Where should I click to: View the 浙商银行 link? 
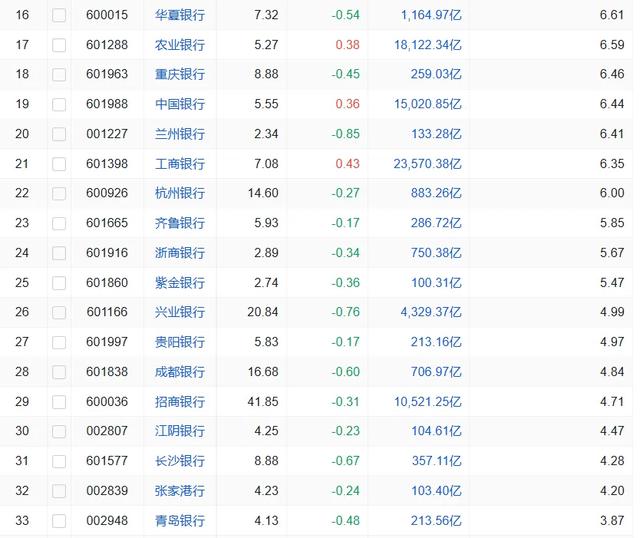pos(180,253)
